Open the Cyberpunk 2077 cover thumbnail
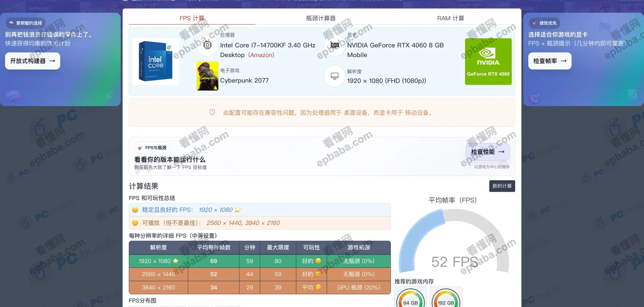The image size is (644, 307). [207, 76]
